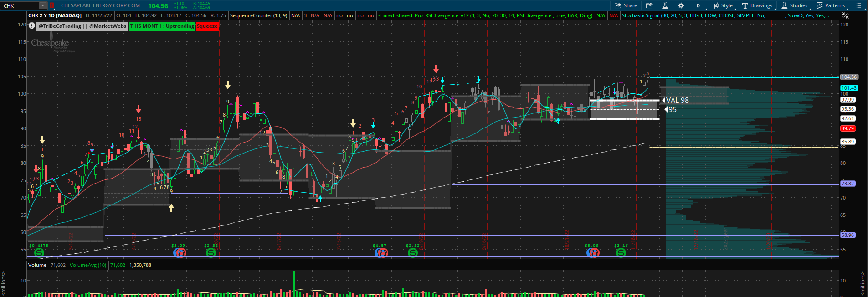Click the collapse arrows icon above price axis
The width and height of the screenshot is (868, 297).
click(845, 15)
